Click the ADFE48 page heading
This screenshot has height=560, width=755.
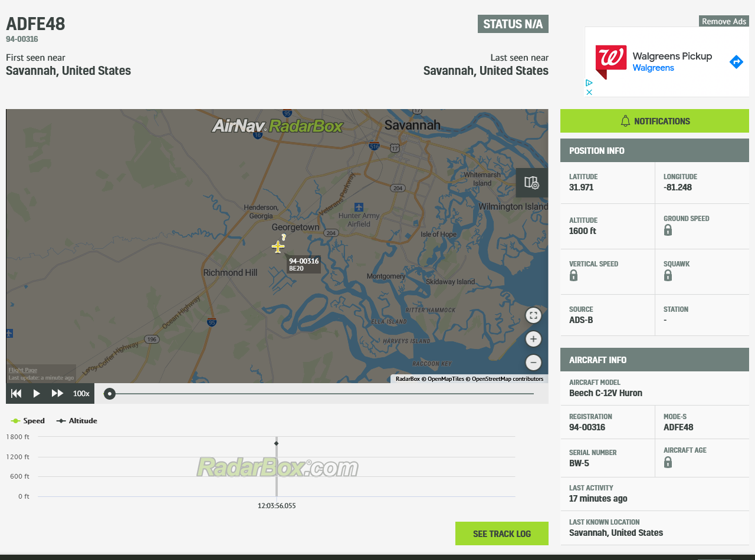[35, 24]
